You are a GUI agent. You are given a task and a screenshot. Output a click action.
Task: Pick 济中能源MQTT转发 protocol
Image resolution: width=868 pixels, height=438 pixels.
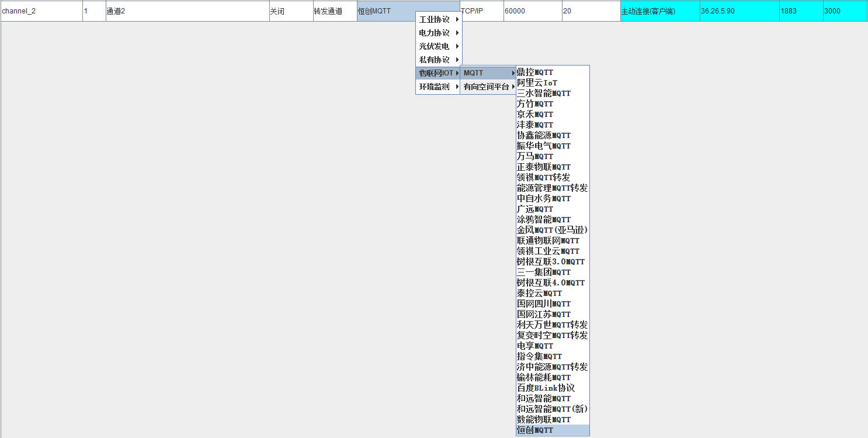(x=553, y=367)
